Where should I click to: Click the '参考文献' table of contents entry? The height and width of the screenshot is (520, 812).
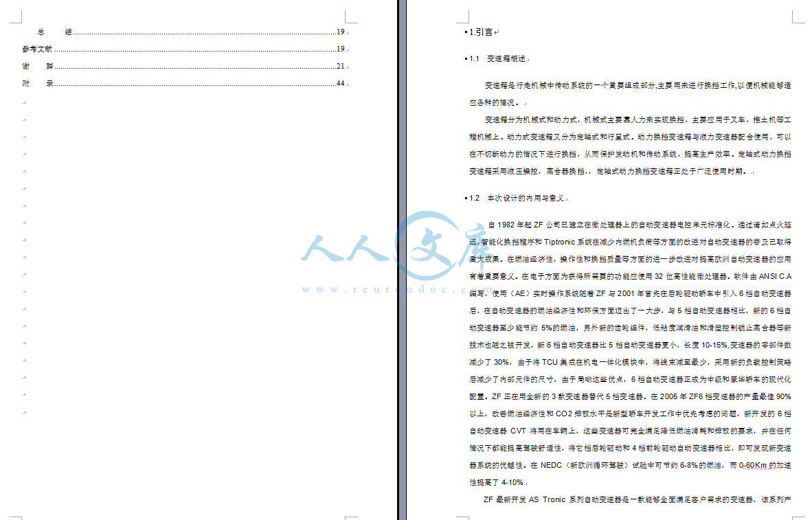click(184, 49)
